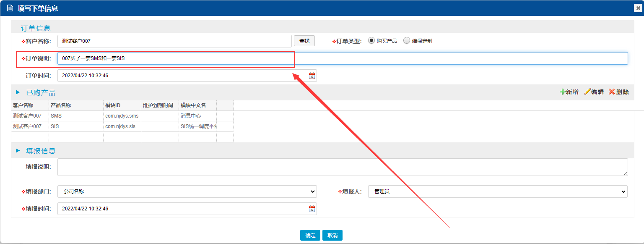Click the green plus 新增 icon

click(x=562, y=92)
